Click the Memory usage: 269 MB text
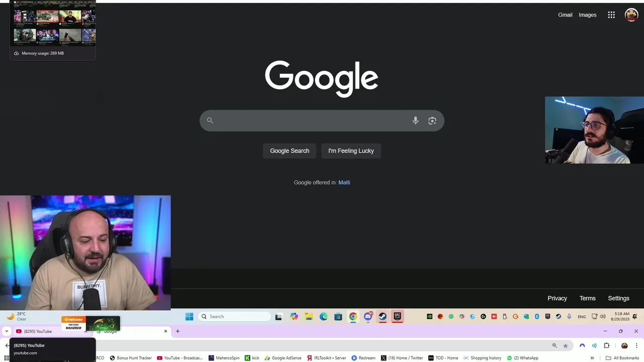This screenshot has height=362, width=644. point(43,53)
